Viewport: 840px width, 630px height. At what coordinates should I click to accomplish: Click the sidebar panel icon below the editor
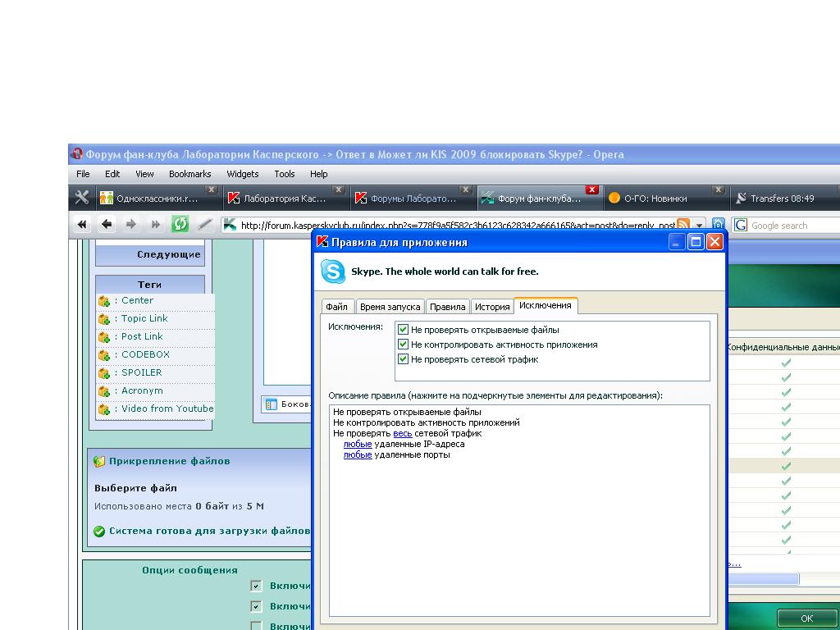point(271,404)
